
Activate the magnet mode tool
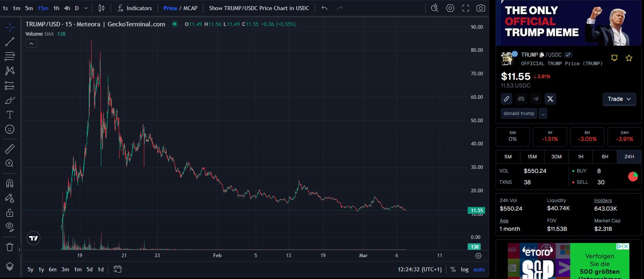tap(10, 183)
